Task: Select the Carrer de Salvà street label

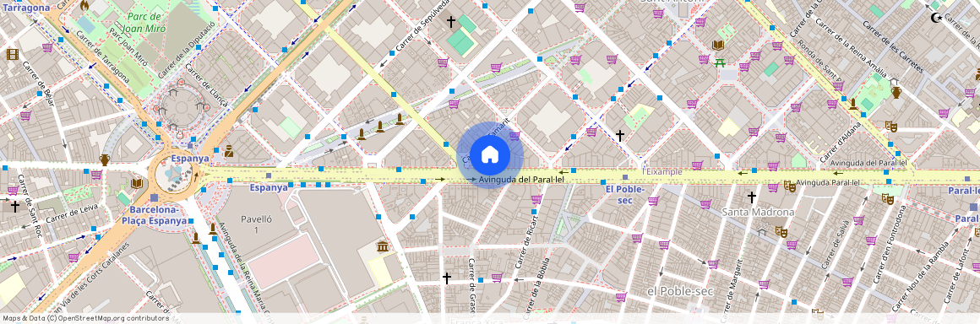Action: (836, 244)
